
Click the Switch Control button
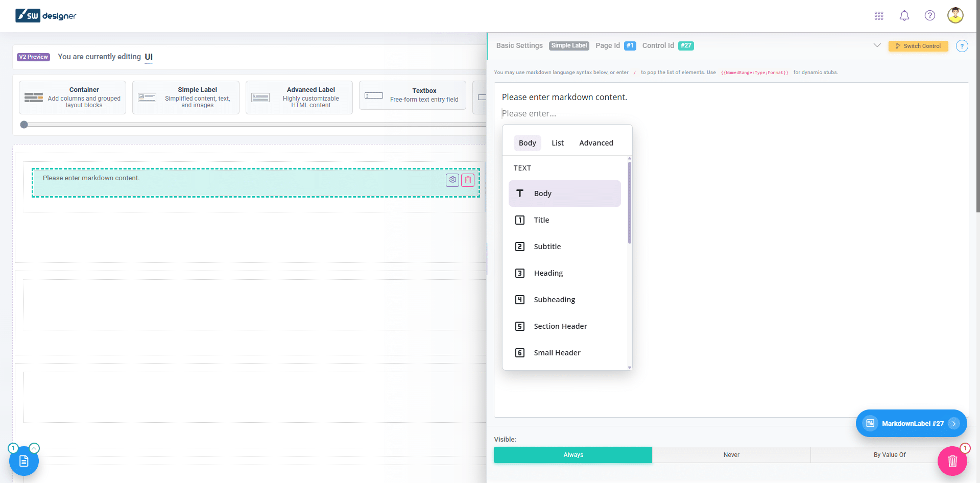(918, 46)
